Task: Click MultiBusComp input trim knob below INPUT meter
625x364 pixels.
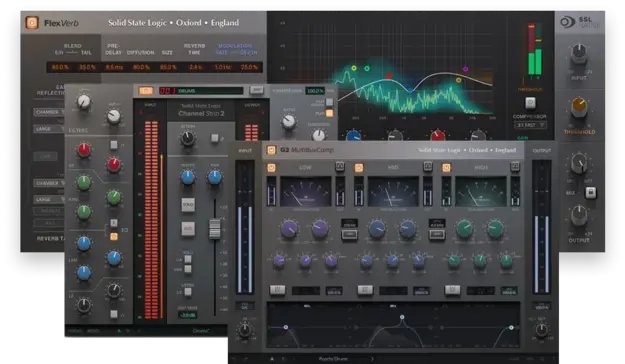Action: [x=245, y=330]
